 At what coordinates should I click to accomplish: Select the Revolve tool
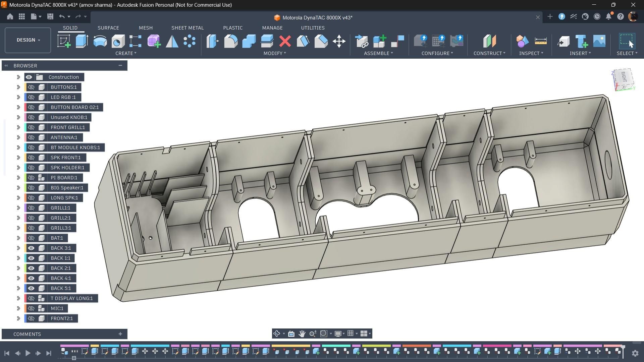(x=100, y=41)
